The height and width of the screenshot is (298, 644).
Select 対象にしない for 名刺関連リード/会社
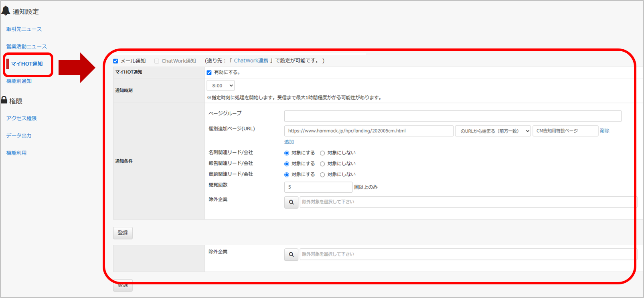pyautogui.click(x=322, y=153)
